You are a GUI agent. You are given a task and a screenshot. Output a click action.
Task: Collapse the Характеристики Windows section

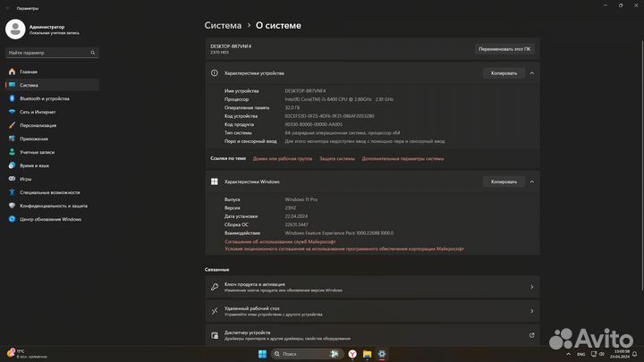coord(532,181)
